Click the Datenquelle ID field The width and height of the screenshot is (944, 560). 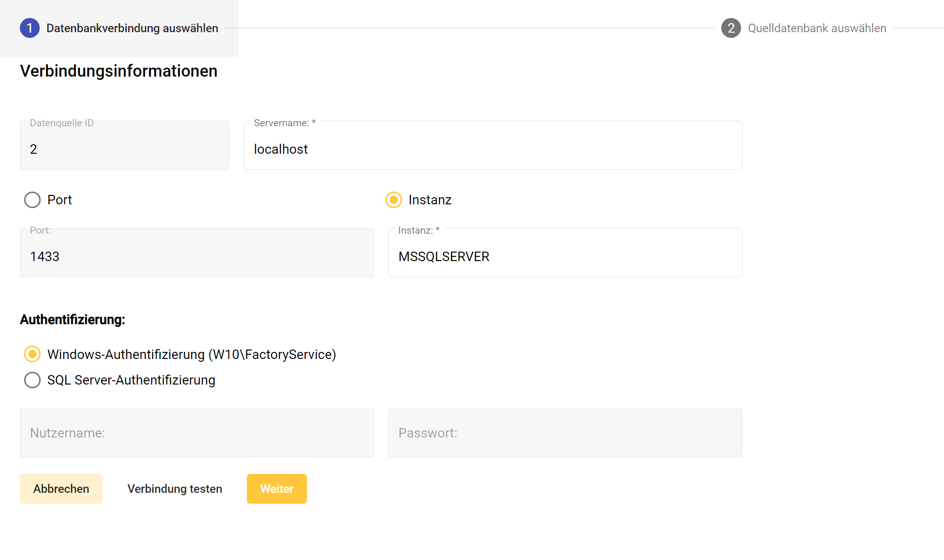(x=124, y=149)
